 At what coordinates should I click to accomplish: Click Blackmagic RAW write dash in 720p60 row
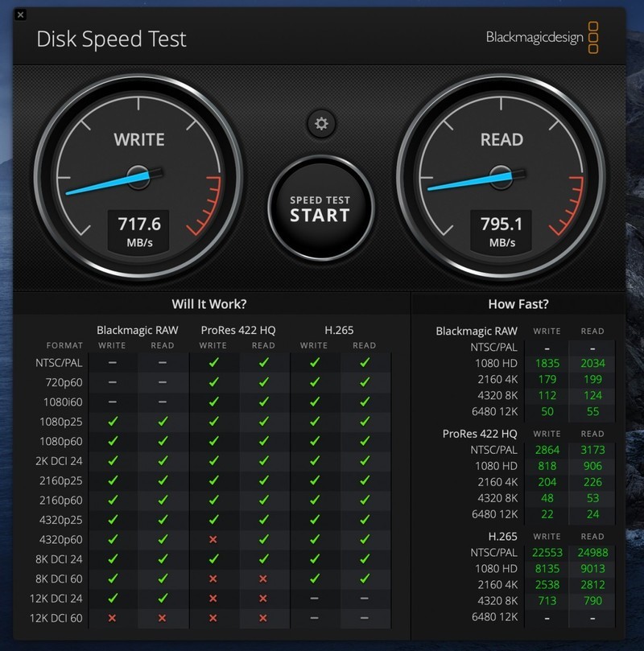click(x=113, y=382)
